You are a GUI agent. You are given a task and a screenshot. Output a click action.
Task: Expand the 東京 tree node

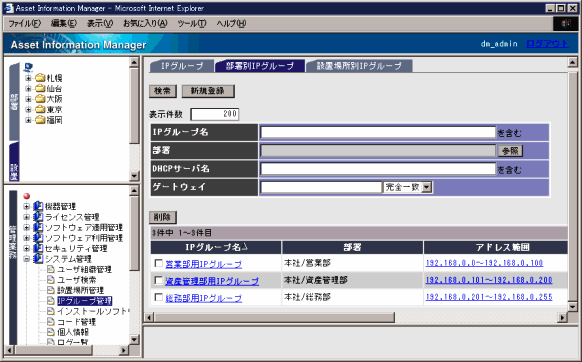(x=28, y=110)
